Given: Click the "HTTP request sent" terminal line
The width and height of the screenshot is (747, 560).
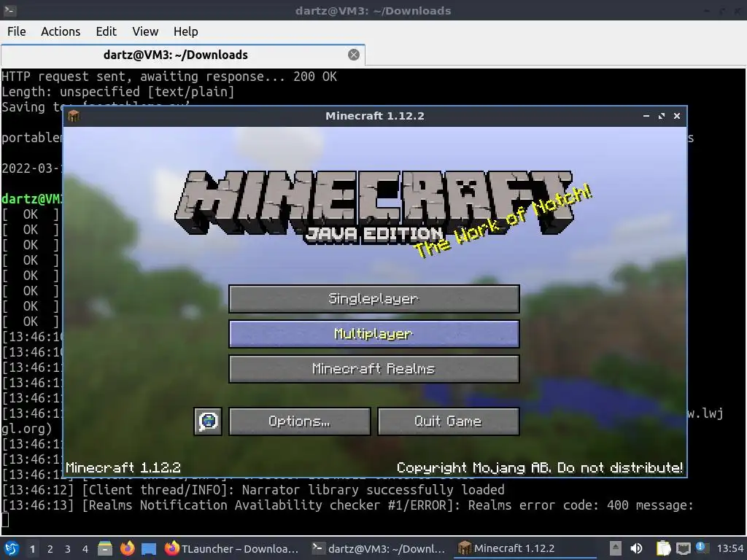Looking at the screenshot, I should point(169,77).
